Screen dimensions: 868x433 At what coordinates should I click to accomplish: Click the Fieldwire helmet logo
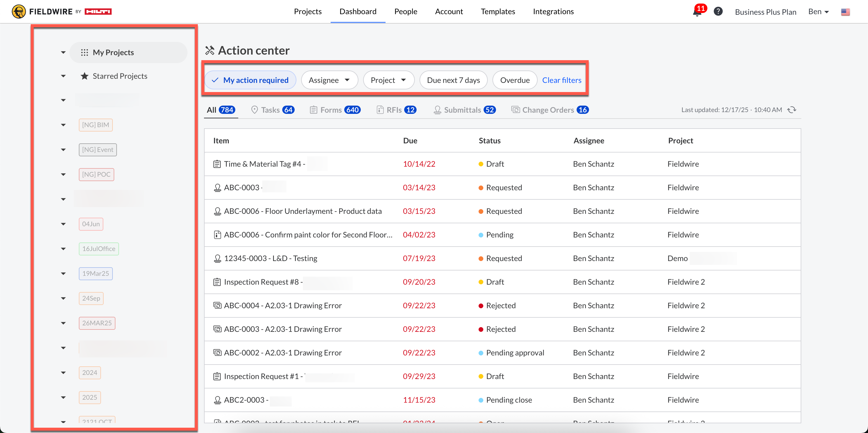pyautogui.click(x=19, y=12)
